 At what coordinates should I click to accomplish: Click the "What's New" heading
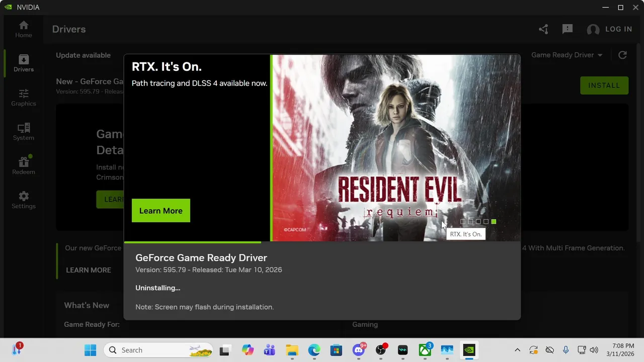[x=87, y=305]
